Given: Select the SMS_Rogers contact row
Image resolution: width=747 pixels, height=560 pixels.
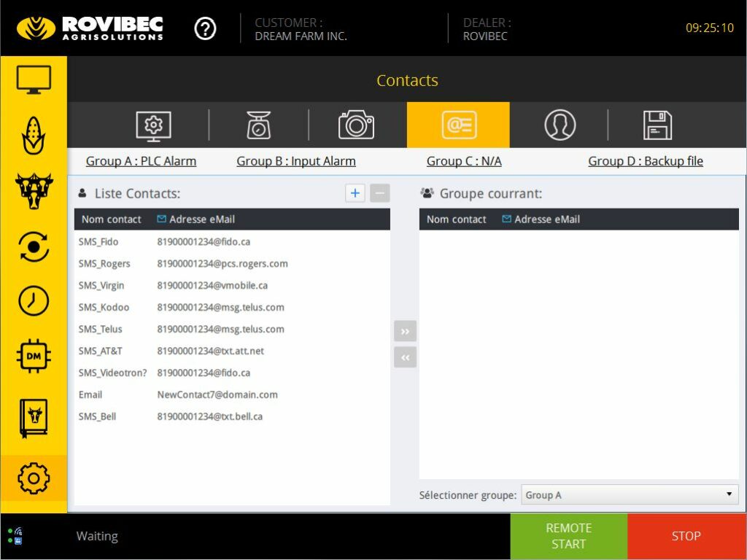Looking at the screenshot, I should tap(232, 264).
